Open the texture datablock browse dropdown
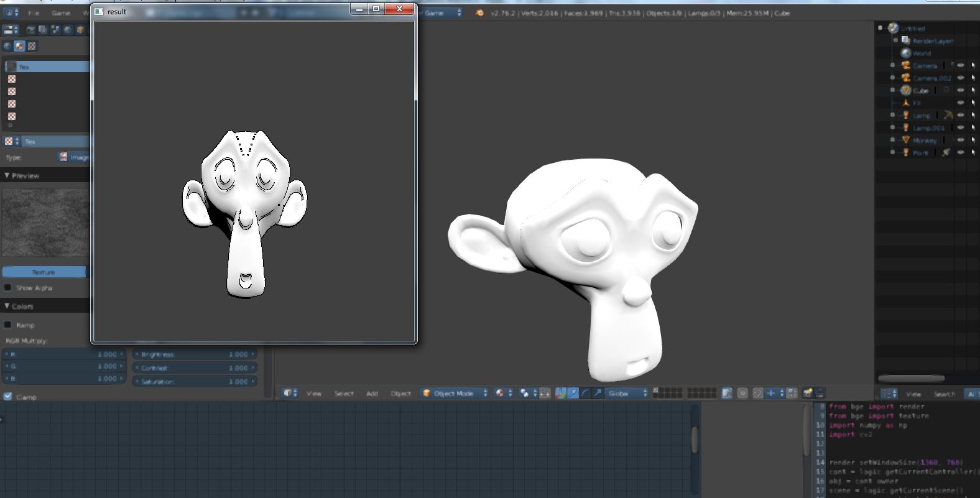Viewport: 980px width, 498px height. coord(12,141)
